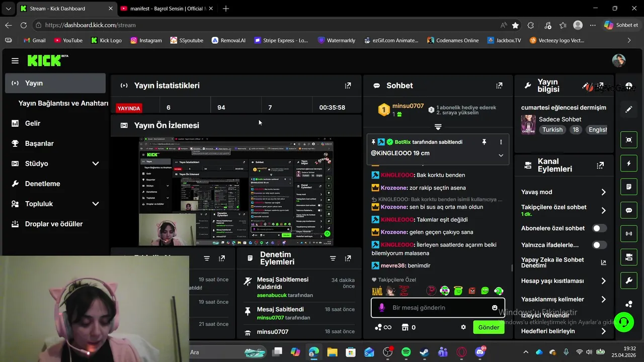Expand the Stüdyo sidebar section
Image resolution: width=644 pixels, height=362 pixels.
coord(96,163)
